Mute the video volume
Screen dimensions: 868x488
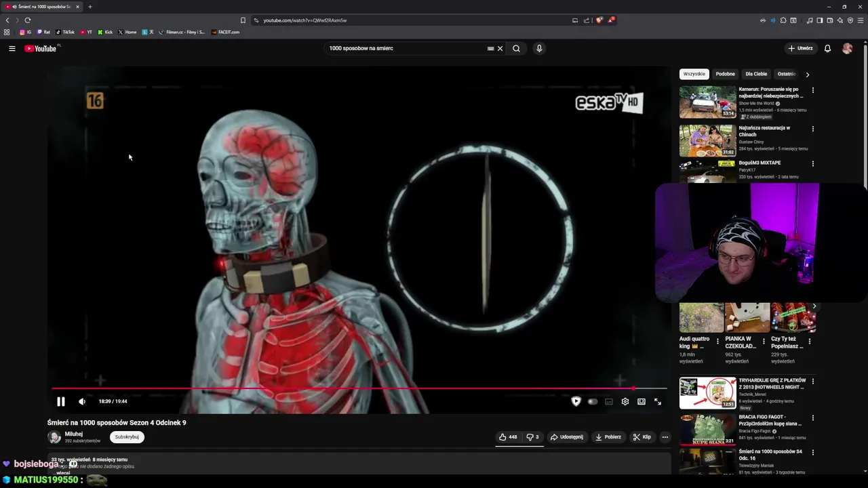[82, 401]
